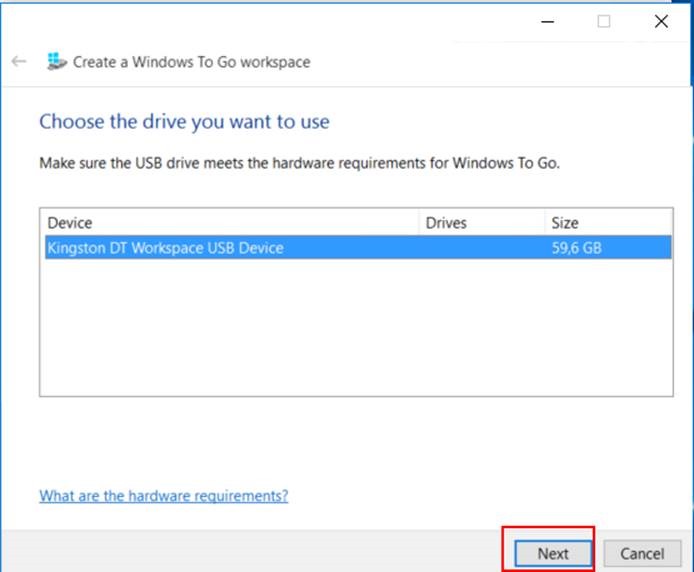Screen dimensions: 694x572
Task: Close the Windows To Go wizard
Action: [661, 21]
